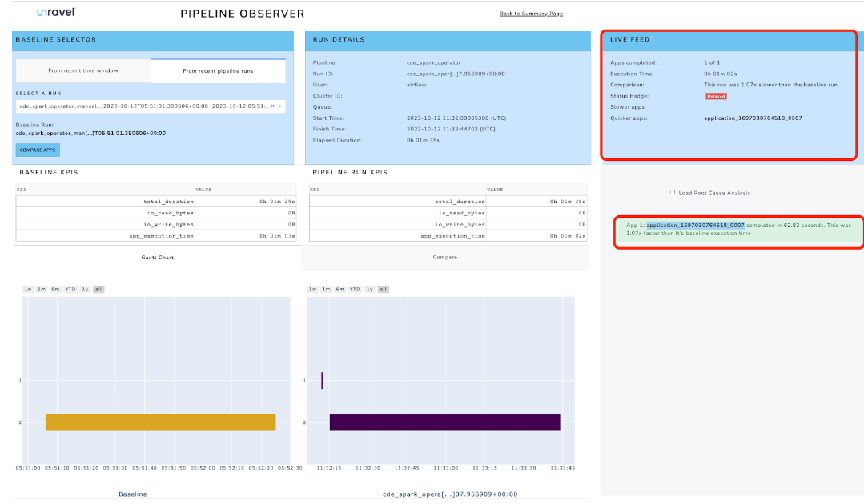
Task: Select 1m range on pipeline run chart
Action: point(326,290)
